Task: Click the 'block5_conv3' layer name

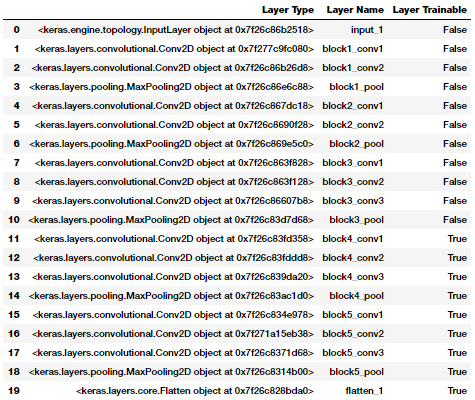Action: pyautogui.click(x=353, y=353)
